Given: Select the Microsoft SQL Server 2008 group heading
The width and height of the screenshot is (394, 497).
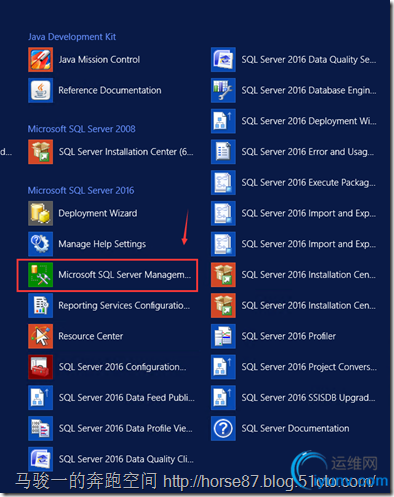Looking at the screenshot, I should click(x=82, y=129).
